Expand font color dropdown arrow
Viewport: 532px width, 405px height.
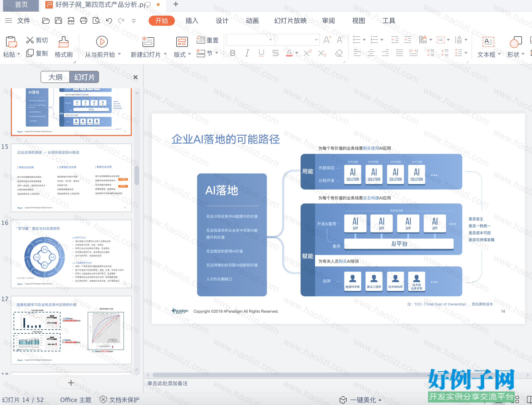(x=297, y=53)
